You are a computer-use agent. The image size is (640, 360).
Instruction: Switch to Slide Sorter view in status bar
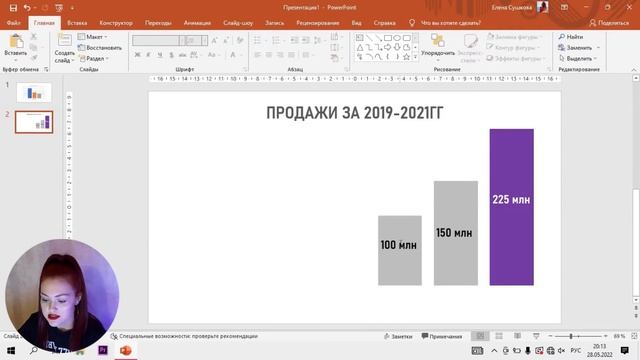coord(499,336)
